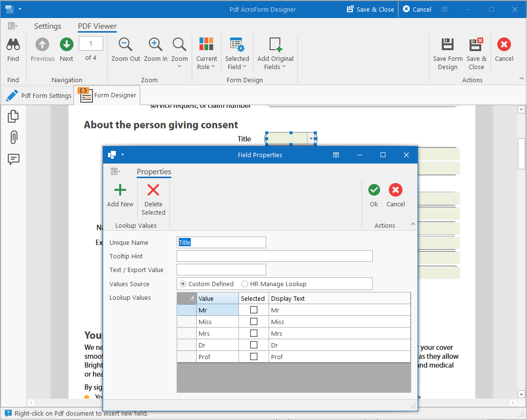Click the Selected column header

coord(254,298)
